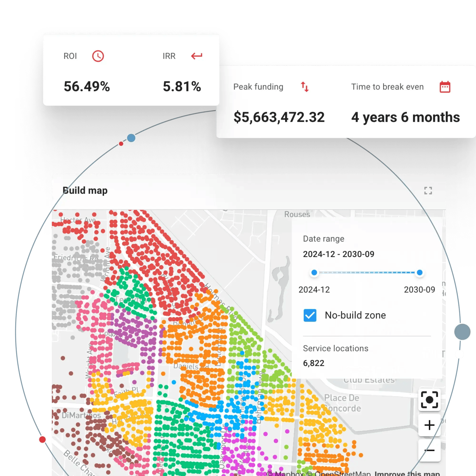
Task: Click the DiMartinos map label
Action: [x=81, y=415]
